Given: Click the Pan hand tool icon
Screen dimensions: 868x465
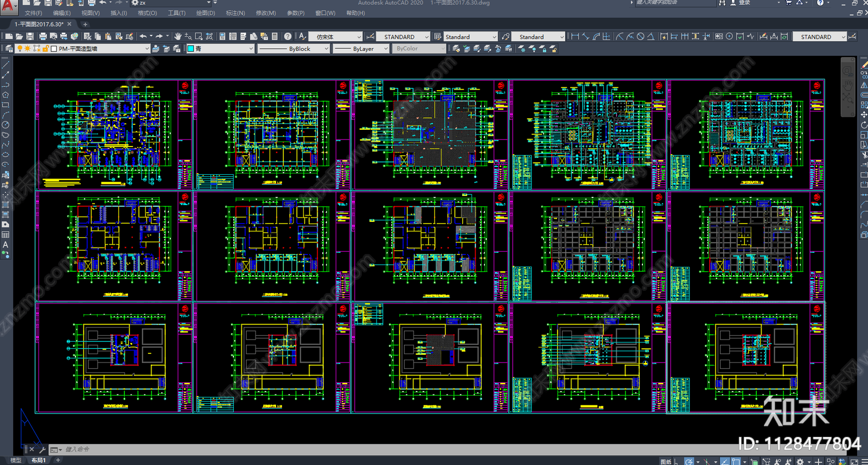Looking at the screenshot, I should point(178,36).
